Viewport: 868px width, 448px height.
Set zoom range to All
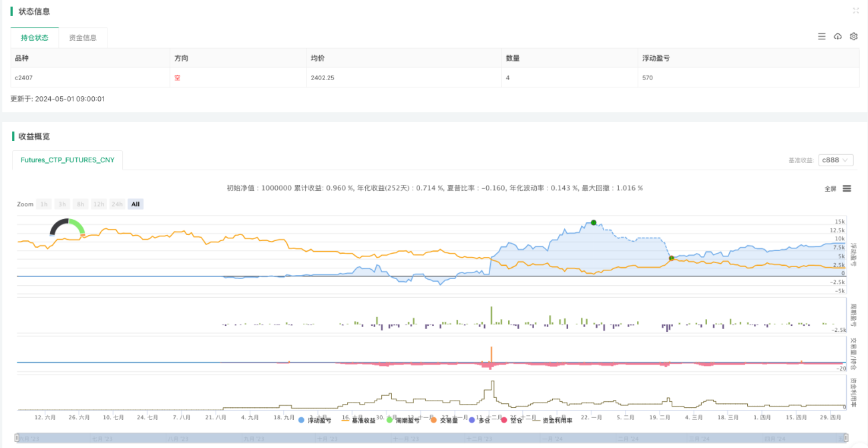(x=136, y=204)
